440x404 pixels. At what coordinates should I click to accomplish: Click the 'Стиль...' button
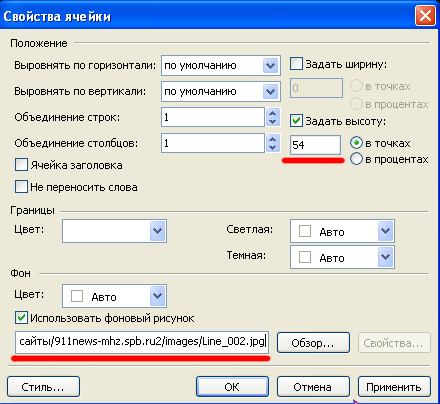tap(43, 387)
